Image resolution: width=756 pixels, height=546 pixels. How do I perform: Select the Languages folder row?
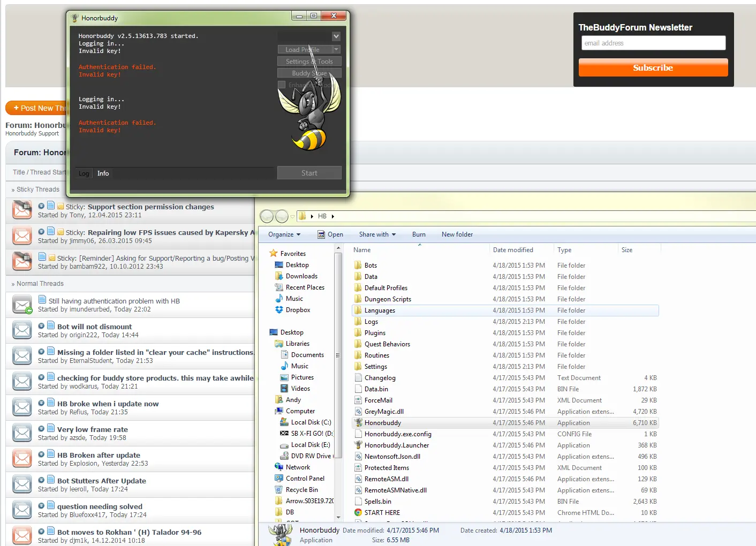click(505, 310)
